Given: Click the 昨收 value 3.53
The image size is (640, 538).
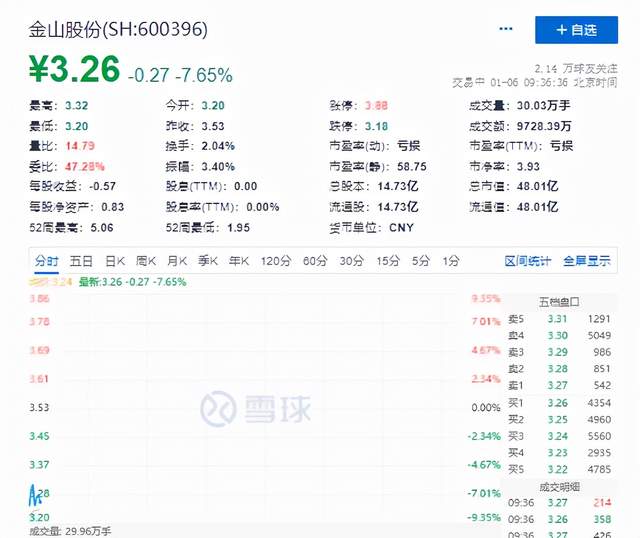Looking at the screenshot, I should [x=213, y=126].
